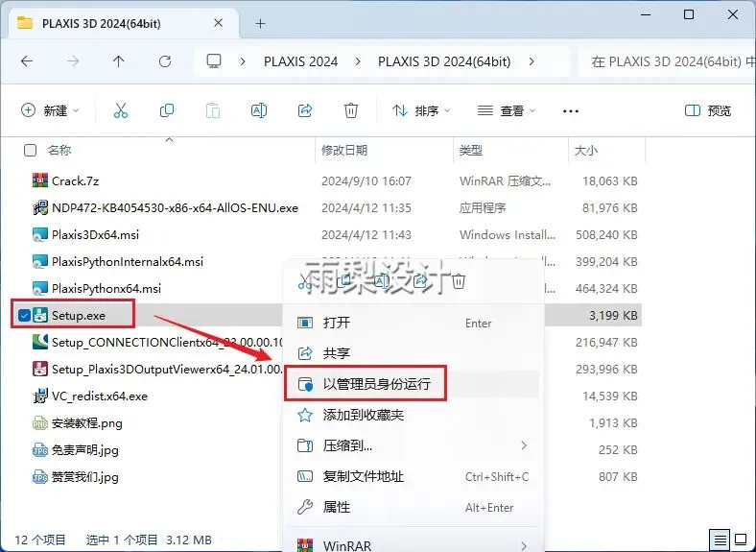The height and width of the screenshot is (552, 756).
Task: Sort by the 修改日期 column header
Action: coord(344,151)
